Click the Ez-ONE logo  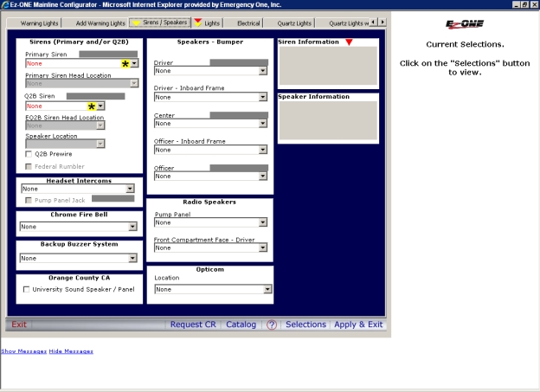pos(465,24)
